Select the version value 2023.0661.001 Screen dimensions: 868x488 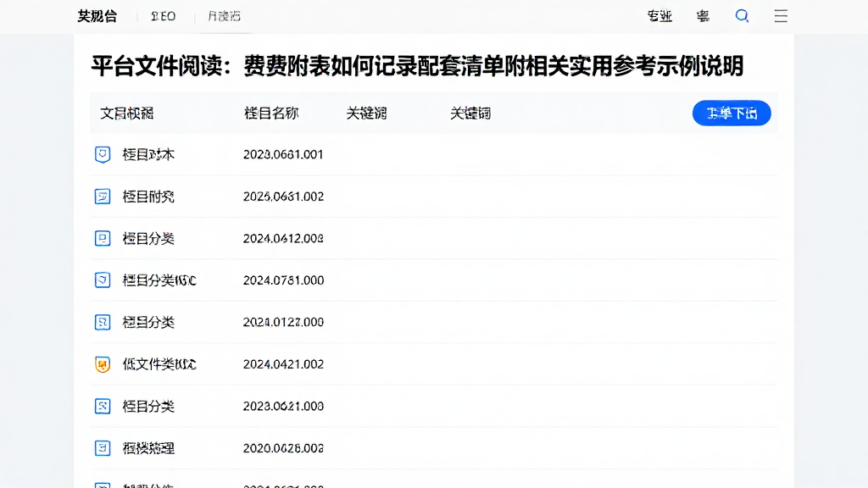[283, 154]
